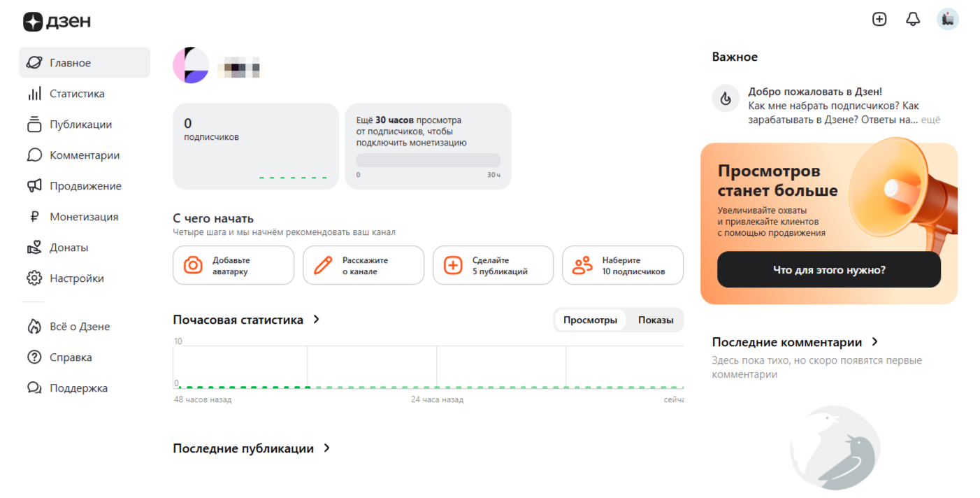Click the plus icon for Сделайте 5 публикаций
The image size is (980, 498).
[453, 265]
